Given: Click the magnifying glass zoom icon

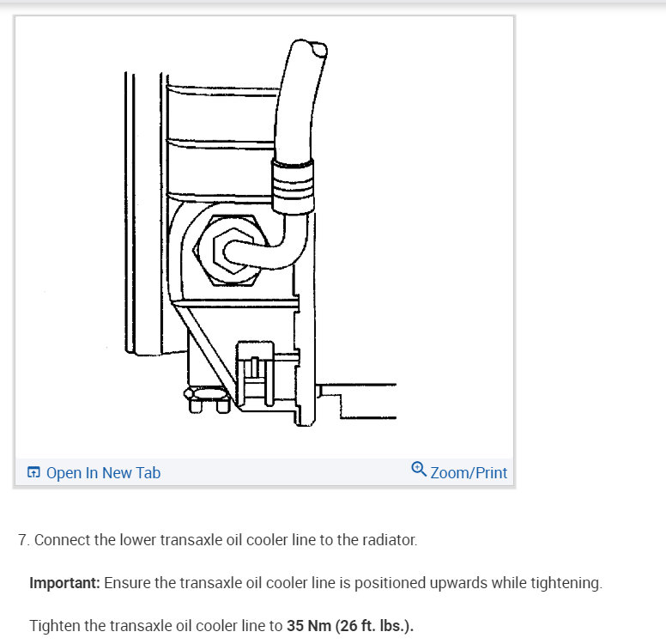Looking at the screenshot, I should pyautogui.click(x=419, y=469).
